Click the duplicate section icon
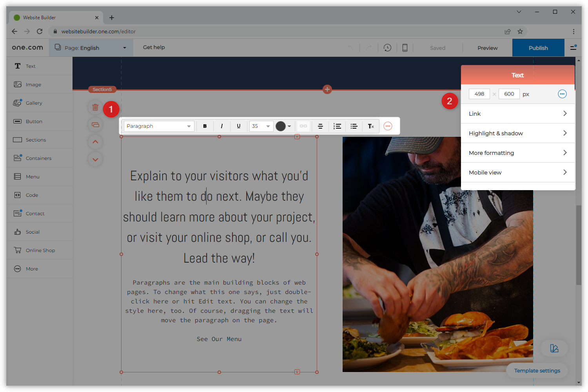 click(95, 125)
